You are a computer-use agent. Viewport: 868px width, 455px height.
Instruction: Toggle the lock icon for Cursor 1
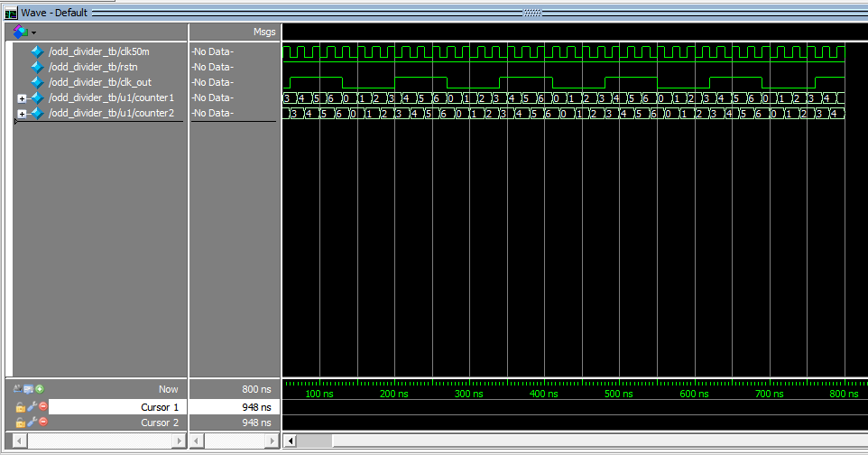[20, 407]
